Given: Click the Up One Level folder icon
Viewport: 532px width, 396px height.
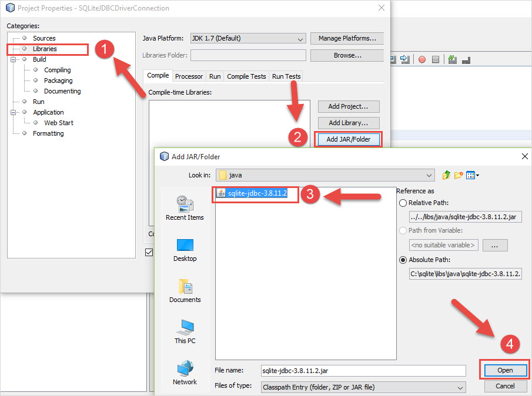Looking at the screenshot, I should pos(446,175).
